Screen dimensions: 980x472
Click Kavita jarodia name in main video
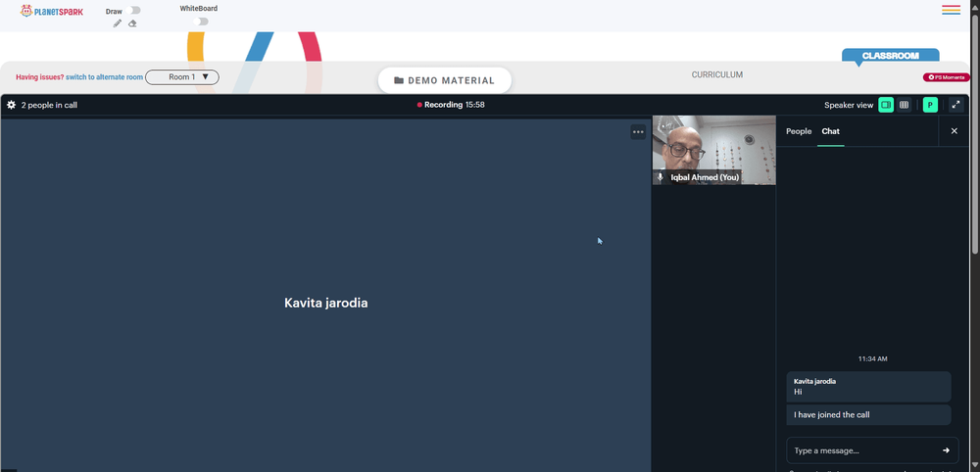pyautogui.click(x=325, y=303)
